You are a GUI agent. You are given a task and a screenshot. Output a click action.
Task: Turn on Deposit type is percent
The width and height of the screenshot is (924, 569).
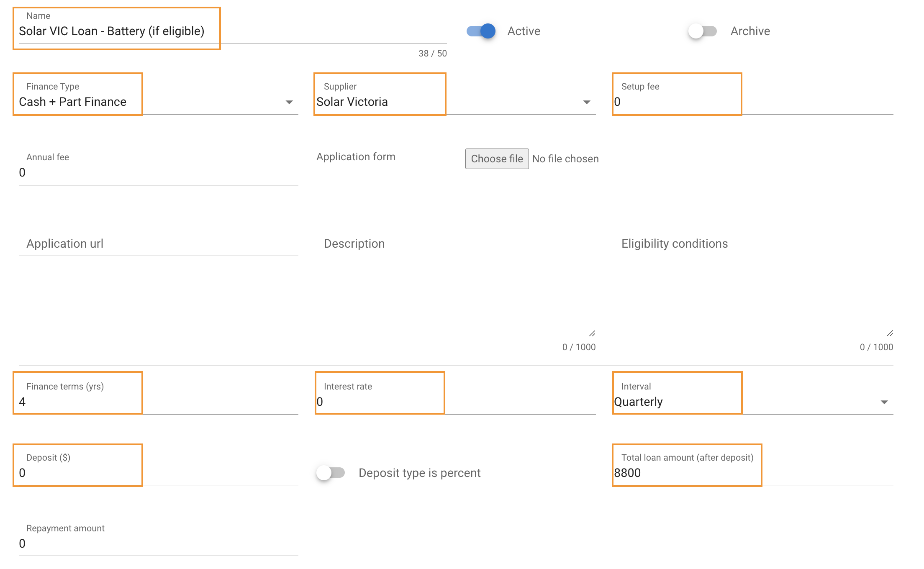[x=331, y=473]
